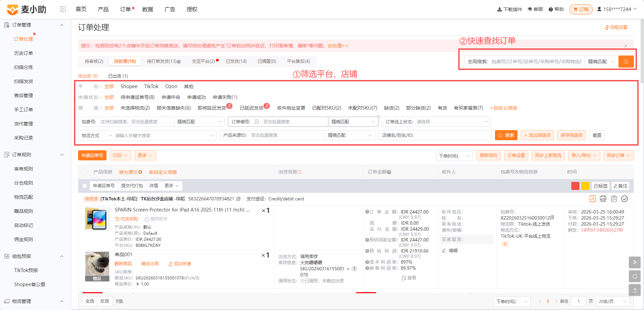Click 代发采购 cart icon link

tap(127, 219)
